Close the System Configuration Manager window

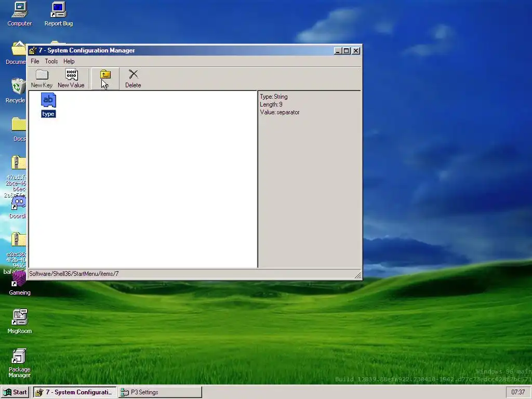point(356,51)
